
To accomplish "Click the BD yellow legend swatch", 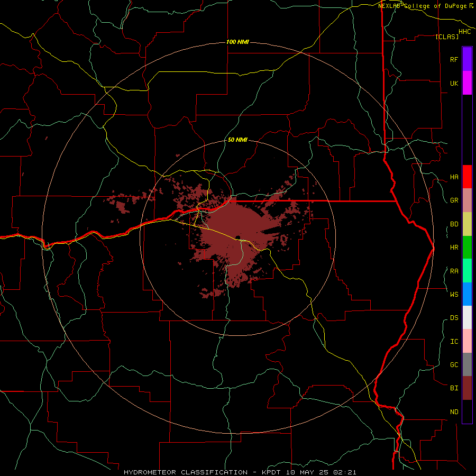I will tap(467, 224).
